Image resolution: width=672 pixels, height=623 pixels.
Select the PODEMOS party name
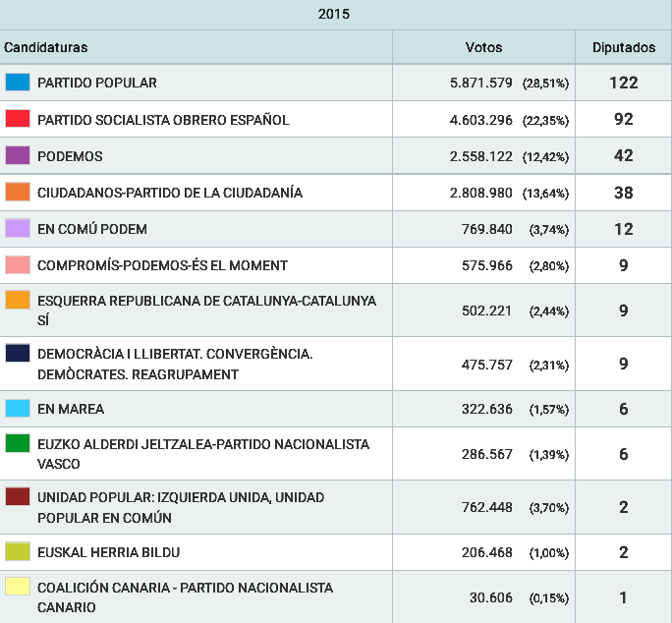click(71, 156)
